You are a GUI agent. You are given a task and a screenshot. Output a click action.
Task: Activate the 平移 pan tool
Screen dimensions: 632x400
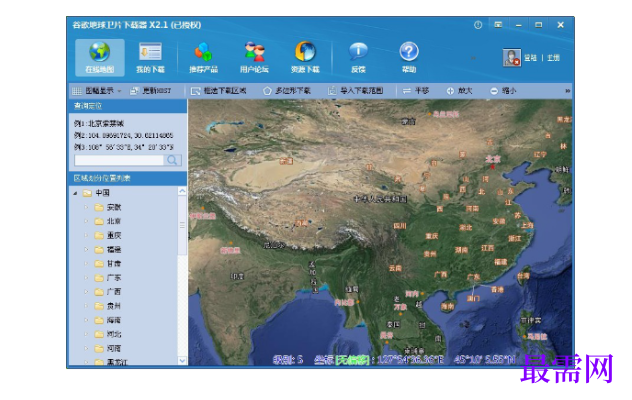(x=416, y=91)
